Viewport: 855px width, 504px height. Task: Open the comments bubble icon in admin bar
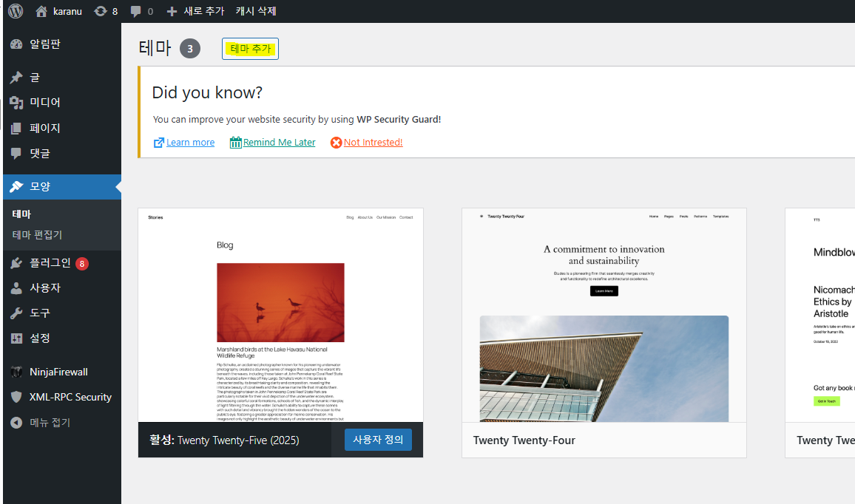coord(136,11)
